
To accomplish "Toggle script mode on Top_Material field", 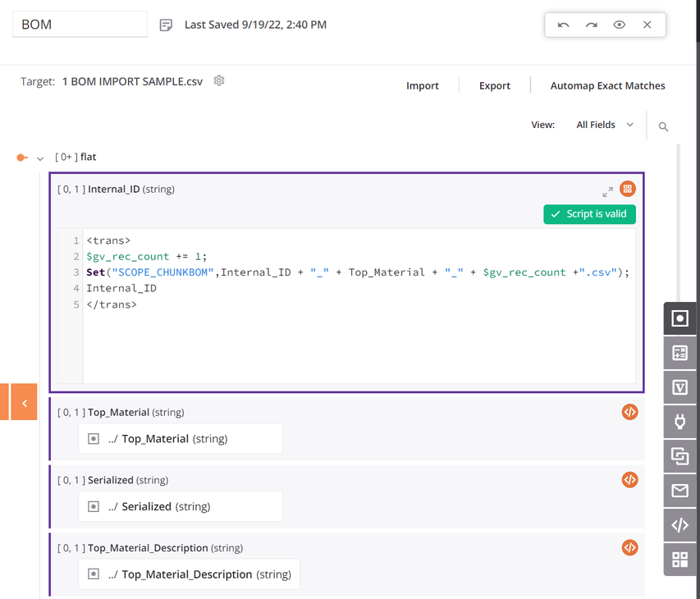I will [x=629, y=412].
